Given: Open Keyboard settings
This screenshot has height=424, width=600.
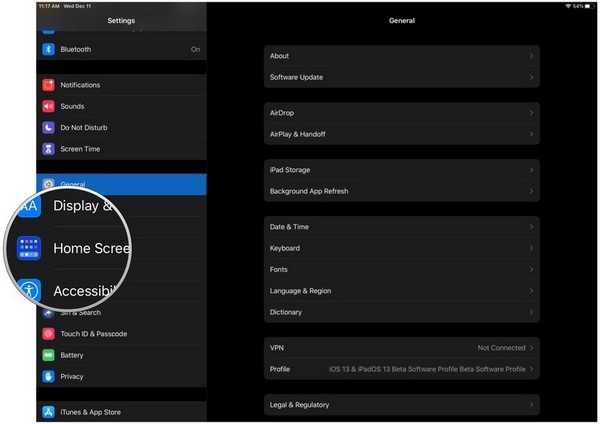Looking at the screenshot, I should pos(401,248).
